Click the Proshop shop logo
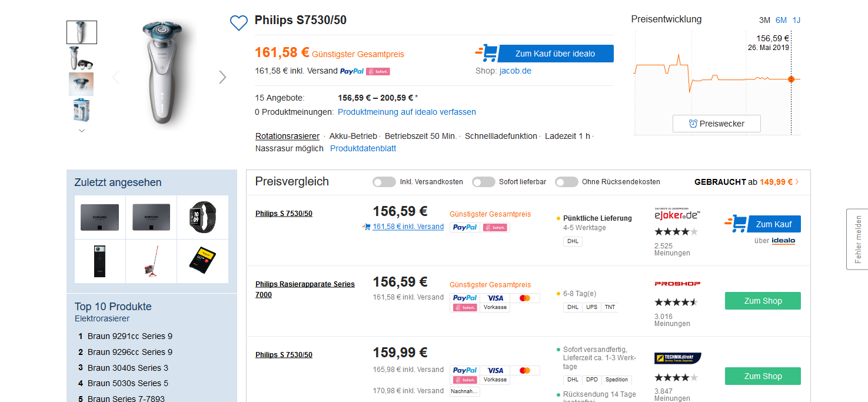This screenshot has height=402, width=868. click(x=677, y=284)
